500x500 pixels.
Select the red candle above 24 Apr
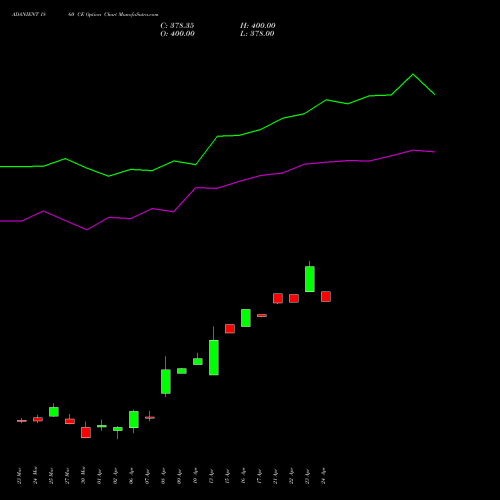point(326,296)
